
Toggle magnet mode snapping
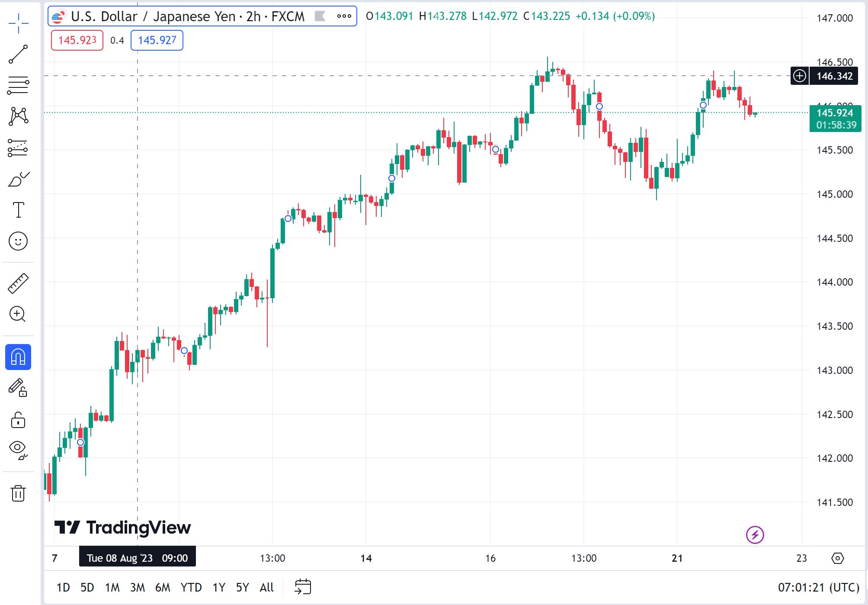point(18,357)
